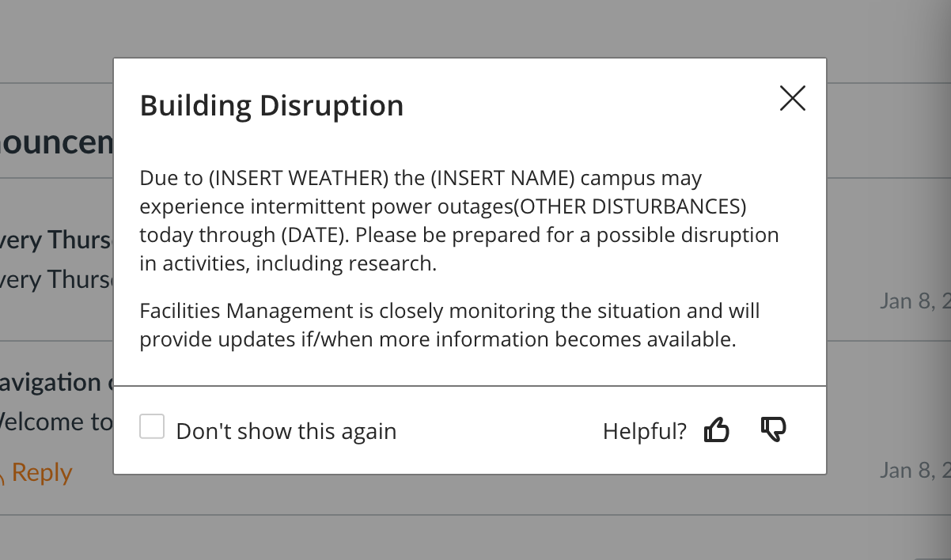Mark notice unhelpful with thumbs down icon
Screen dimensions: 951x560
tap(773, 430)
